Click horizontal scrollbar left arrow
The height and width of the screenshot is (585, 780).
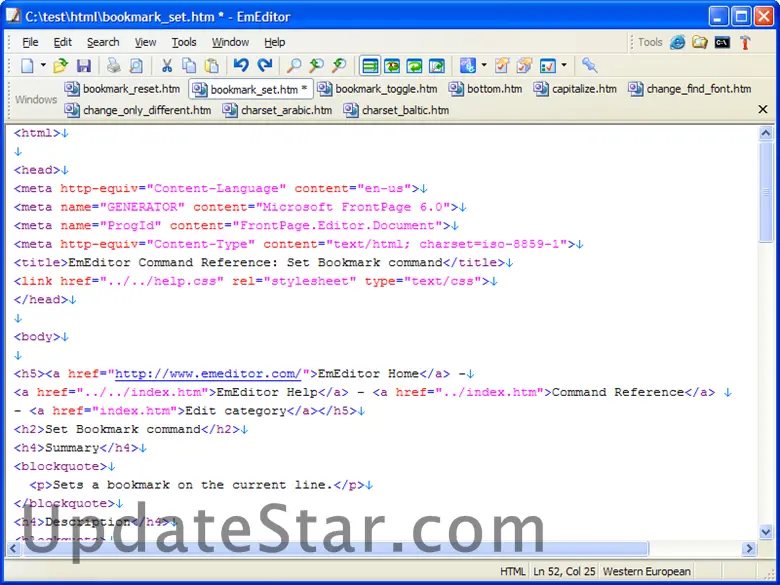pos(13,549)
